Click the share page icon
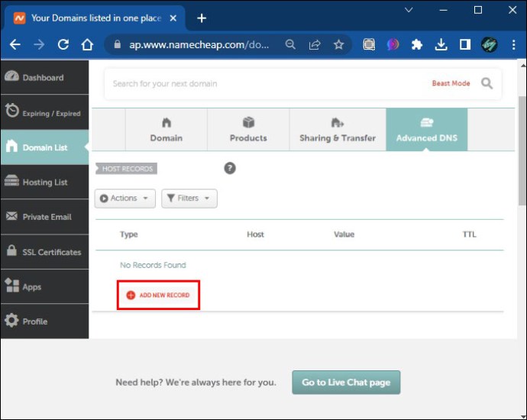This screenshot has height=420, width=527. pos(315,44)
